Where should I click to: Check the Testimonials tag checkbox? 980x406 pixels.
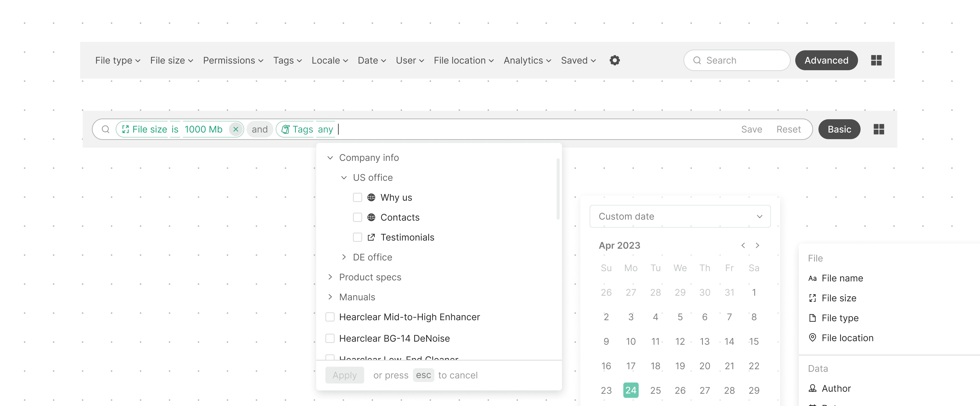tap(357, 237)
